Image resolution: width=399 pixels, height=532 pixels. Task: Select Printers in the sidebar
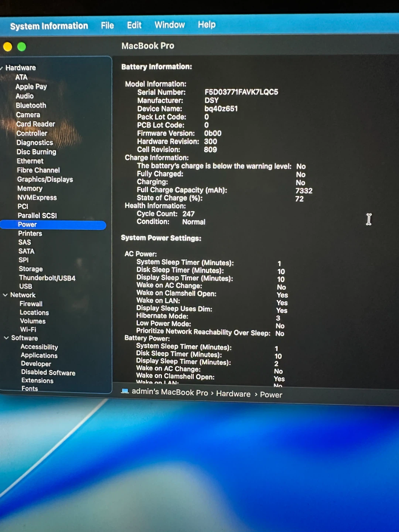tap(30, 233)
